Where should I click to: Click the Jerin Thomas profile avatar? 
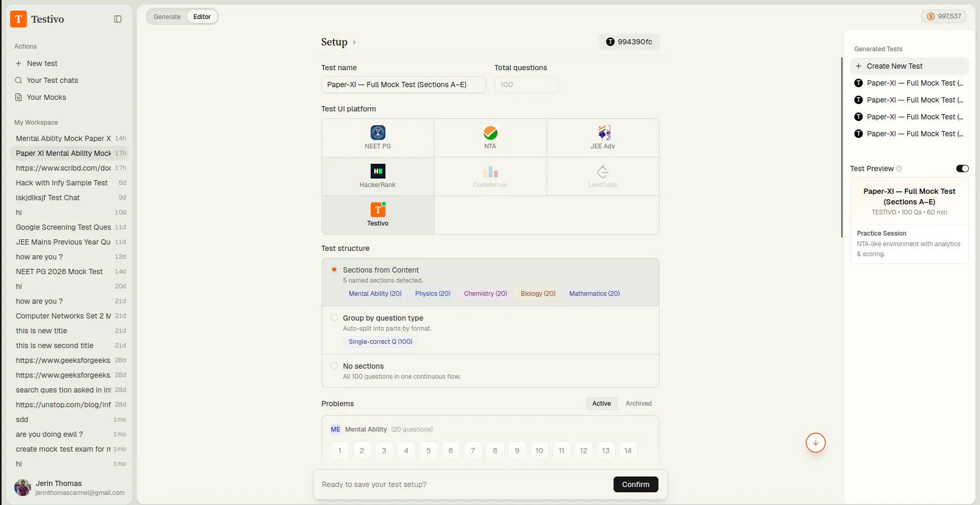click(x=23, y=488)
